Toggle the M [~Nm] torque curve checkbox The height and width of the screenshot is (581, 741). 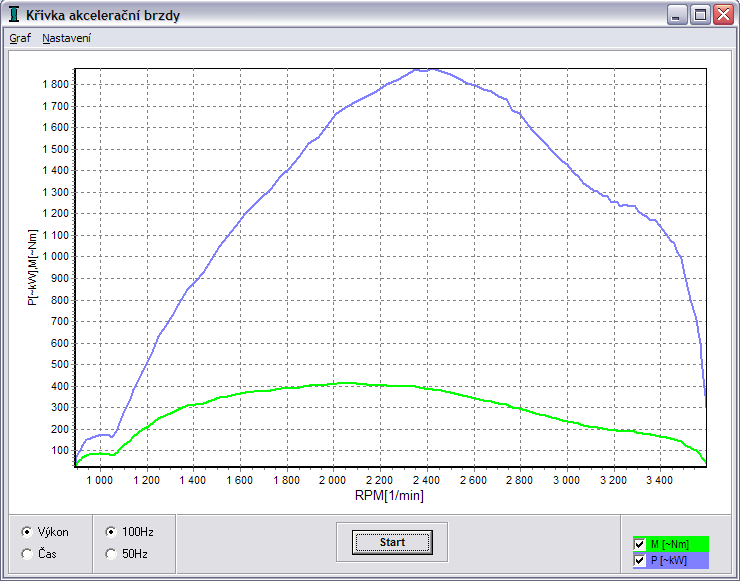[x=639, y=544]
